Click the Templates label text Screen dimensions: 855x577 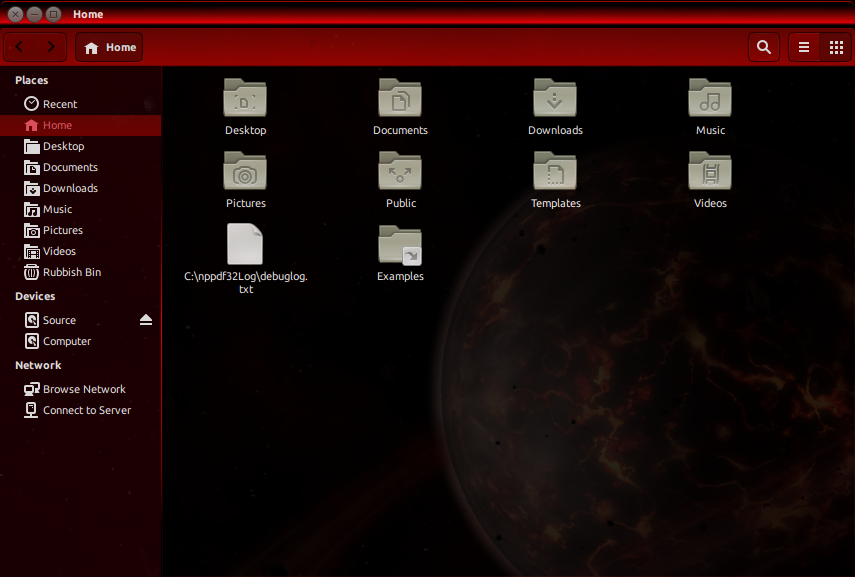(556, 203)
